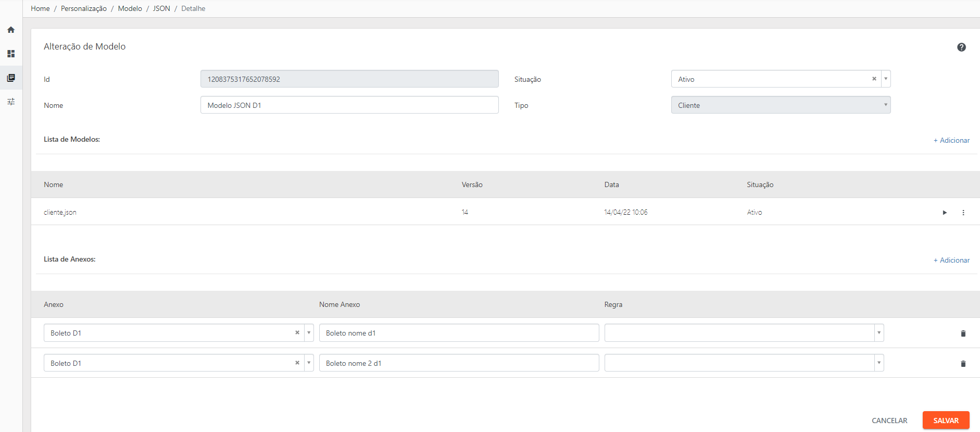
Task: Delete the Boleto nome 2 d1 attachment
Action: coord(963,364)
